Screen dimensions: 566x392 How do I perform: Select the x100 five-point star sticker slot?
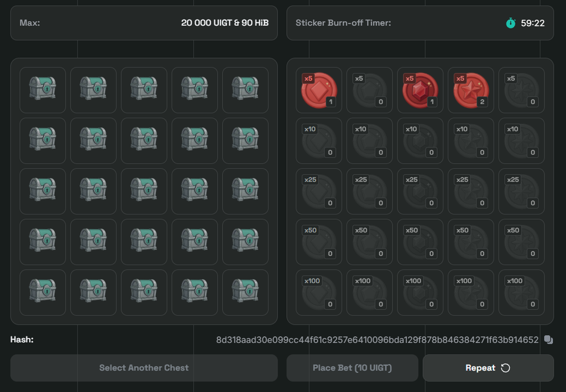pyautogui.click(x=471, y=293)
